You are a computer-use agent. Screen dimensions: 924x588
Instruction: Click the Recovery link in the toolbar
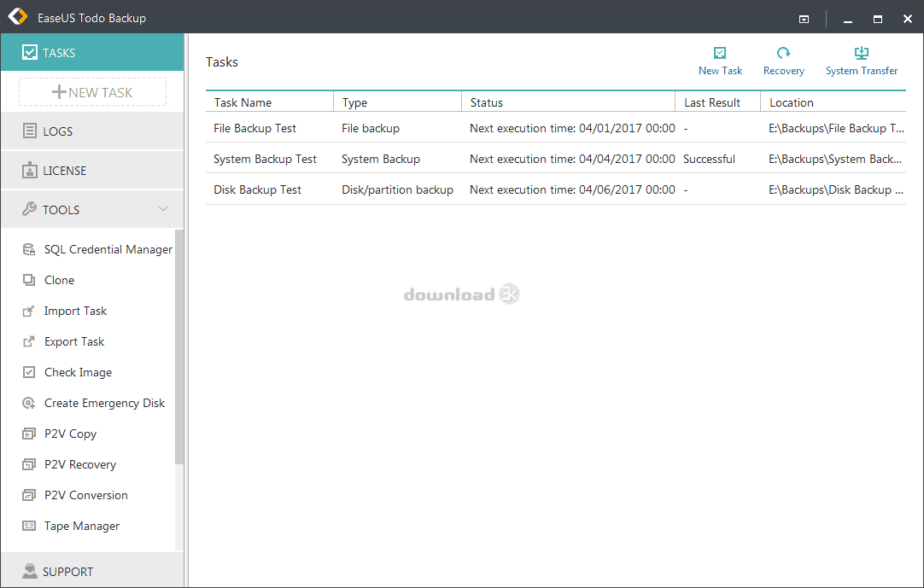tap(784, 71)
